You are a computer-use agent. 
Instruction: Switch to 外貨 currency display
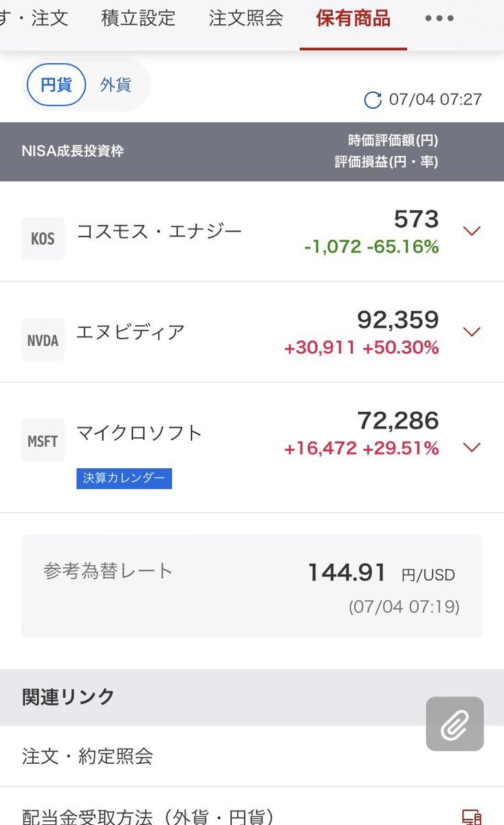116,85
